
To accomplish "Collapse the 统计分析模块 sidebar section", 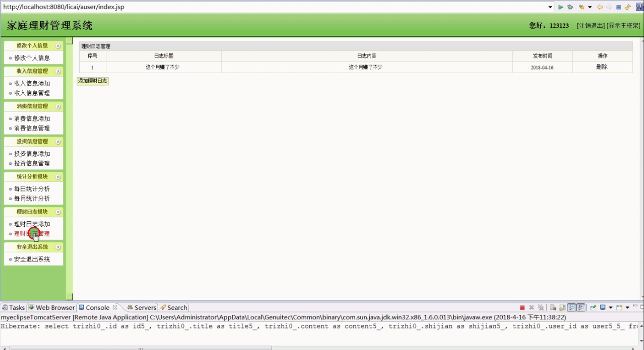I will 58,177.
